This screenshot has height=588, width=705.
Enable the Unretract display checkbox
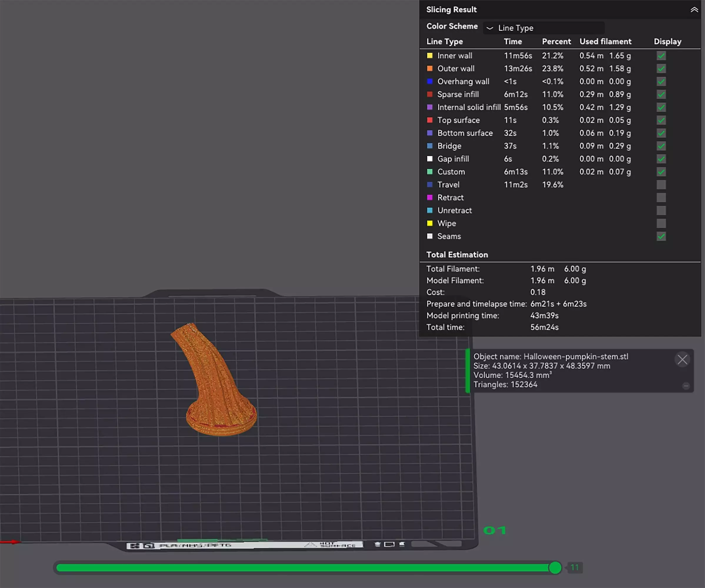[661, 211]
